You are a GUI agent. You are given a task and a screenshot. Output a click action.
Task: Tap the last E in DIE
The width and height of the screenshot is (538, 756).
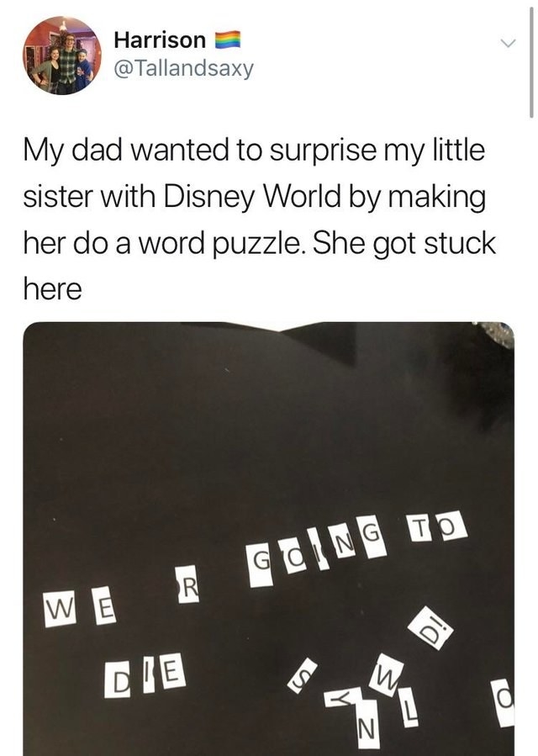pyautogui.click(x=171, y=669)
